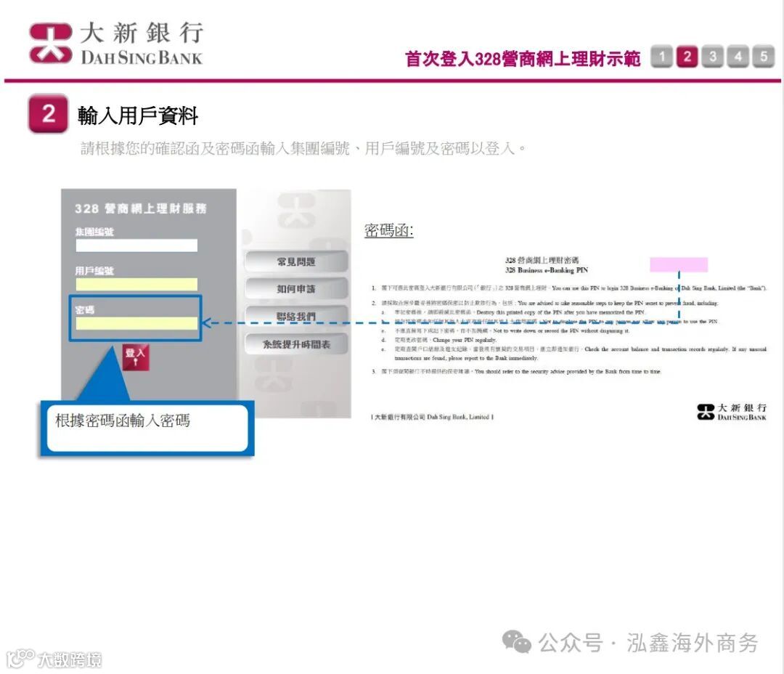
Task: Open 系統提升時間表 button
Action: pyautogui.click(x=296, y=344)
